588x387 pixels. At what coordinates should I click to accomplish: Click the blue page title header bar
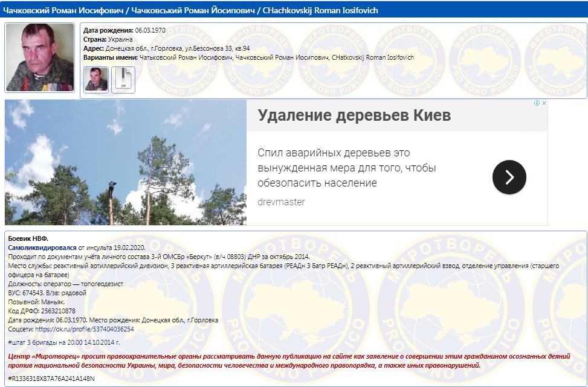[x=294, y=11]
